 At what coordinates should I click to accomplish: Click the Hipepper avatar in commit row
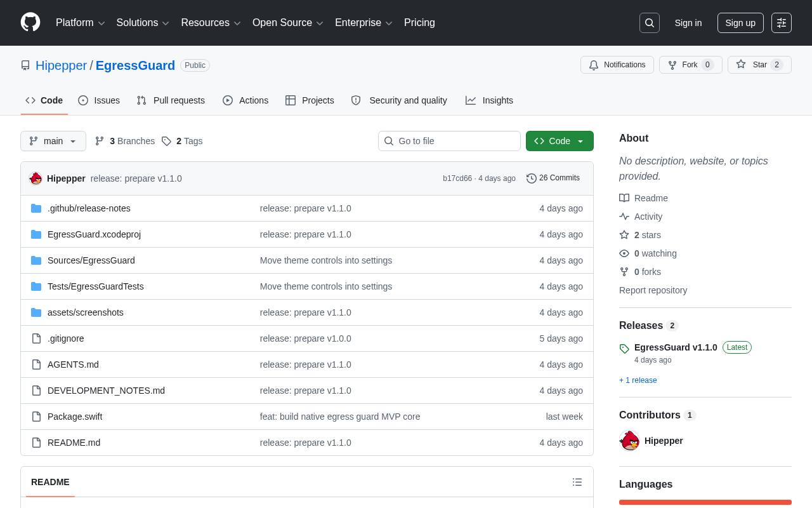click(36, 178)
